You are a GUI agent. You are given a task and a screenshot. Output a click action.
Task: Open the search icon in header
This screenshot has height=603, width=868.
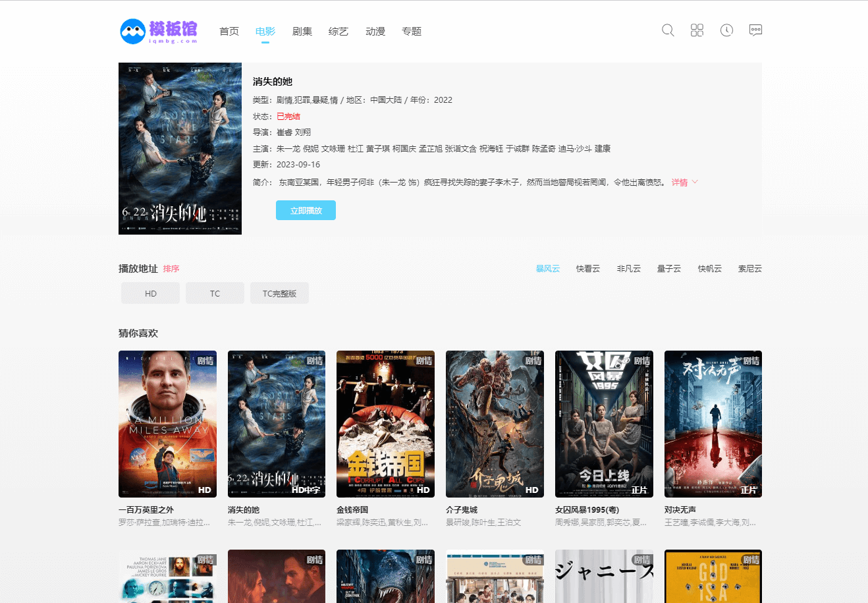tap(668, 30)
